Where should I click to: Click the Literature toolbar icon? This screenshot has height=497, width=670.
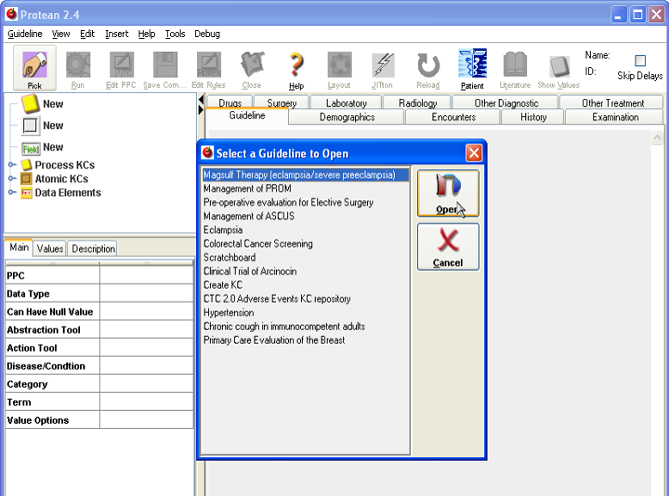click(515, 66)
